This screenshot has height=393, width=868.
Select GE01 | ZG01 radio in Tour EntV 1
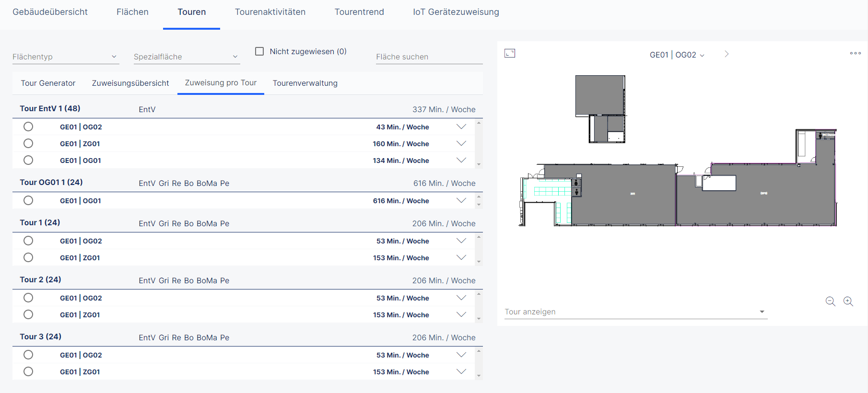tap(28, 143)
